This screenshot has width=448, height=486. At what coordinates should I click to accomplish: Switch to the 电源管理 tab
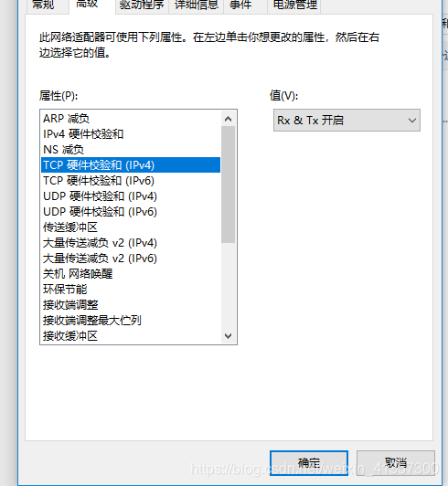pos(294,5)
